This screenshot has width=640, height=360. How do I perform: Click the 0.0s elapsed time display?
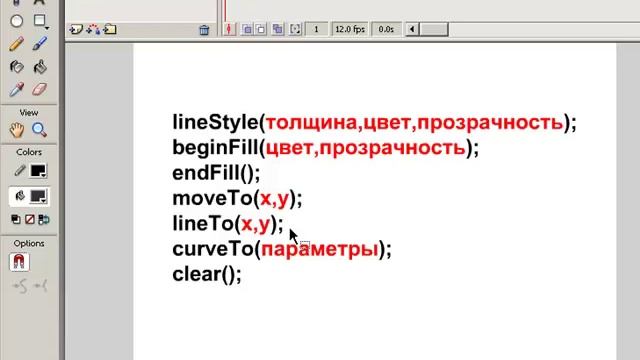click(386, 29)
